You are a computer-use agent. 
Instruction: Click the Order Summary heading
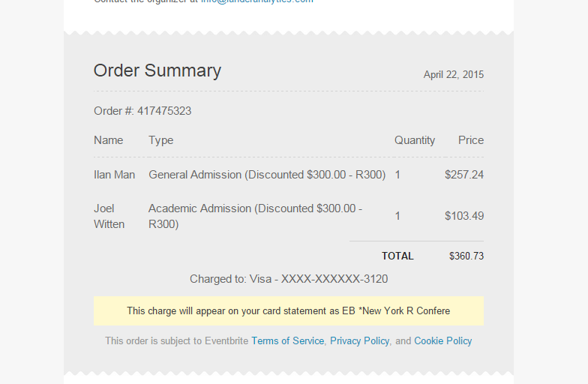(157, 70)
